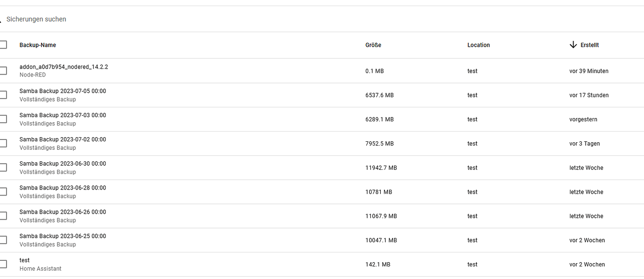This screenshot has width=644, height=279.
Task: Open Samba Backup 2023-06-26 00:00 row
Action: tap(63, 212)
